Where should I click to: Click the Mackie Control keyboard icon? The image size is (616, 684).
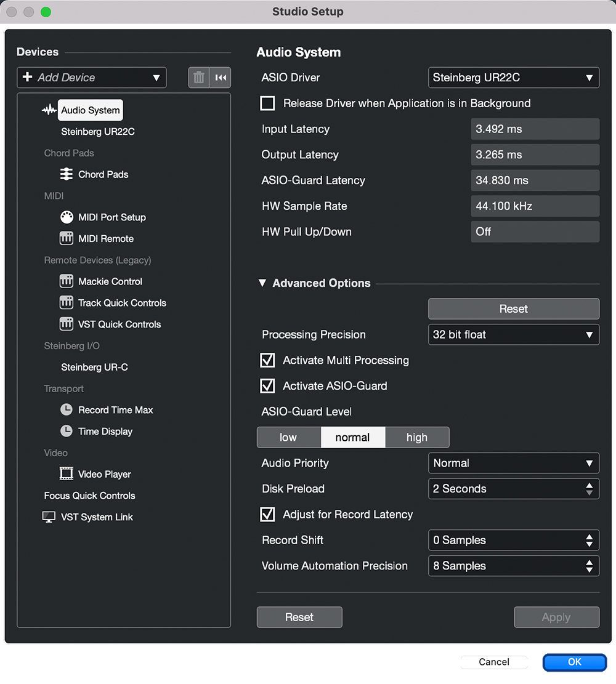pos(67,281)
